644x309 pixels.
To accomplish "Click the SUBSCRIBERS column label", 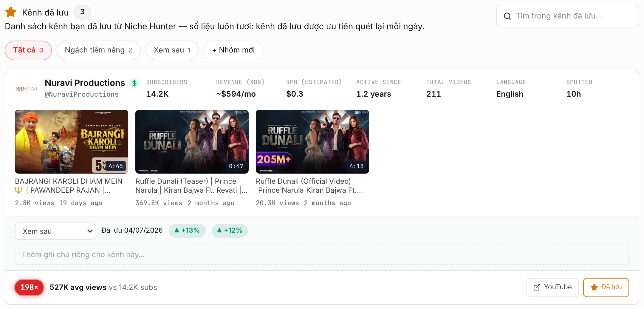I will pyautogui.click(x=167, y=82).
